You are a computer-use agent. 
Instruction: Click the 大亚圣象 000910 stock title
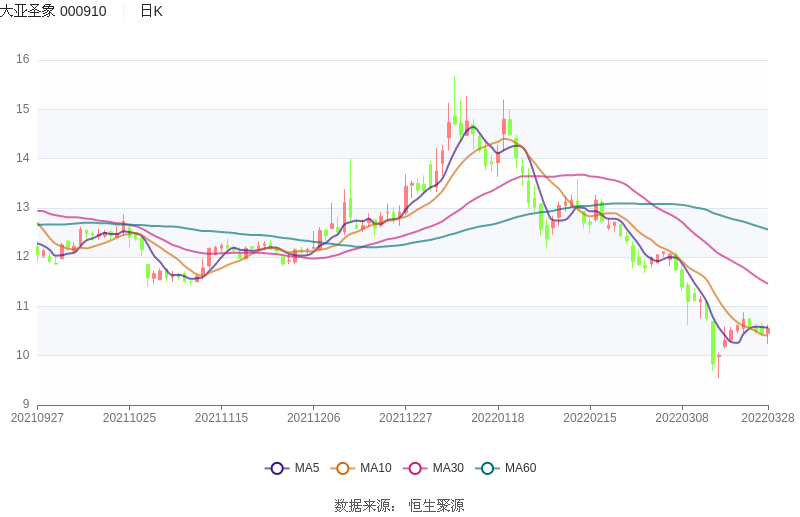click(54, 11)
